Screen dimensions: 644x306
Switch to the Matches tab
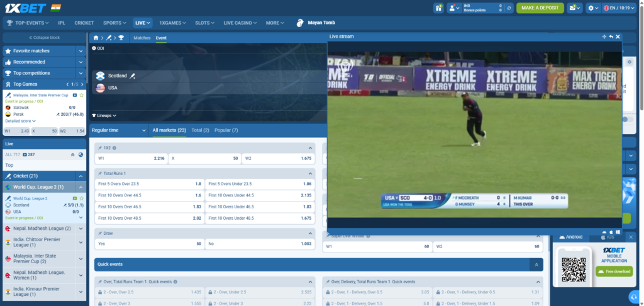click(142, 38)
